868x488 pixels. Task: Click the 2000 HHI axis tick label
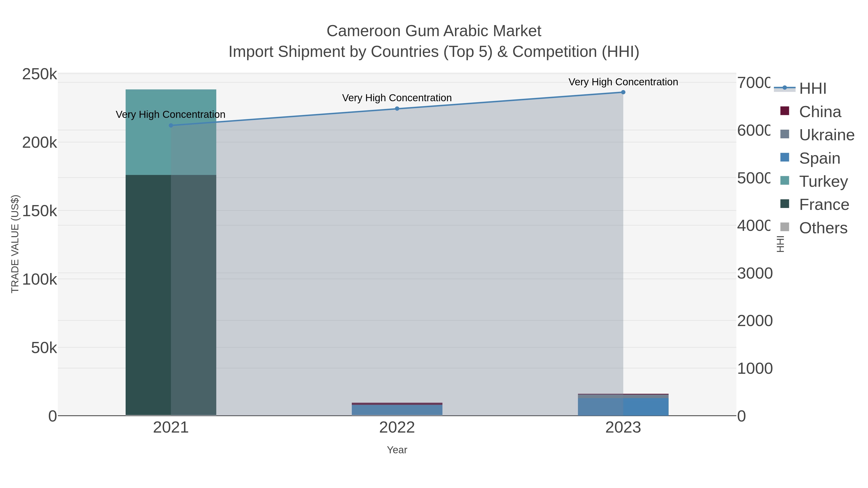[x=755, y=321]
